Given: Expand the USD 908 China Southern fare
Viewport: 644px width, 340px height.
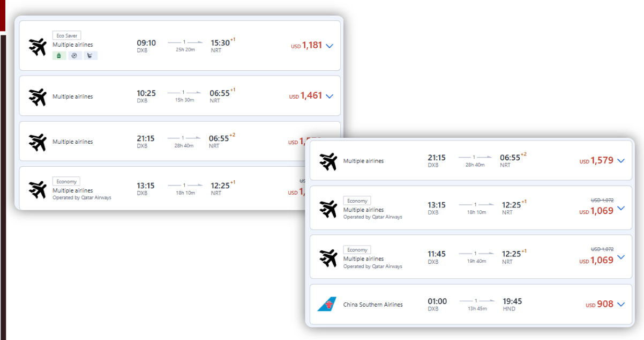Looking at the screenshot, I should tap(621, 305).
